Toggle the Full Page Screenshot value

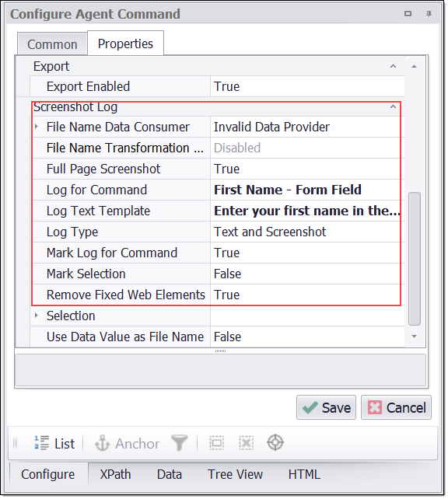[307, 169]
